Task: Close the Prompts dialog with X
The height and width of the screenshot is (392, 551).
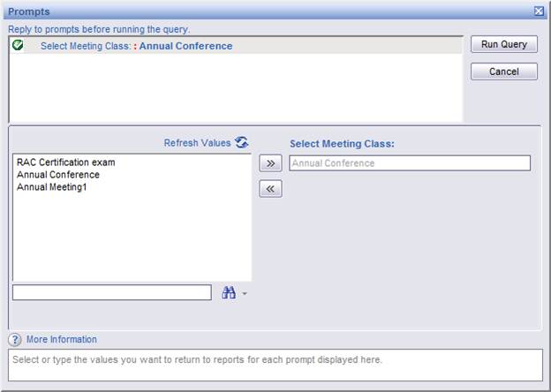Action: click(x=539, y=11)
